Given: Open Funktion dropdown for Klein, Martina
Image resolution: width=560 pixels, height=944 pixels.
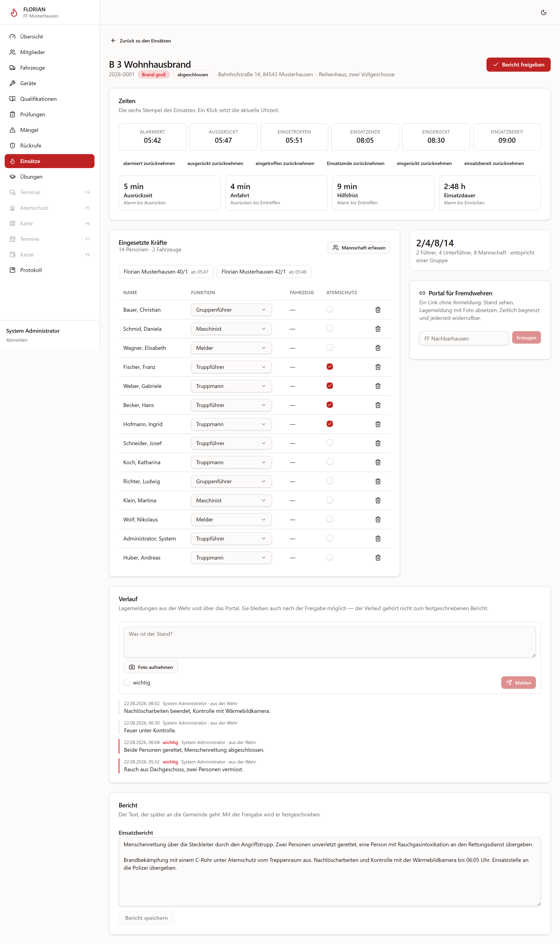Looking at the screenshot, I should pyautogui.click(x=231, y=500).
